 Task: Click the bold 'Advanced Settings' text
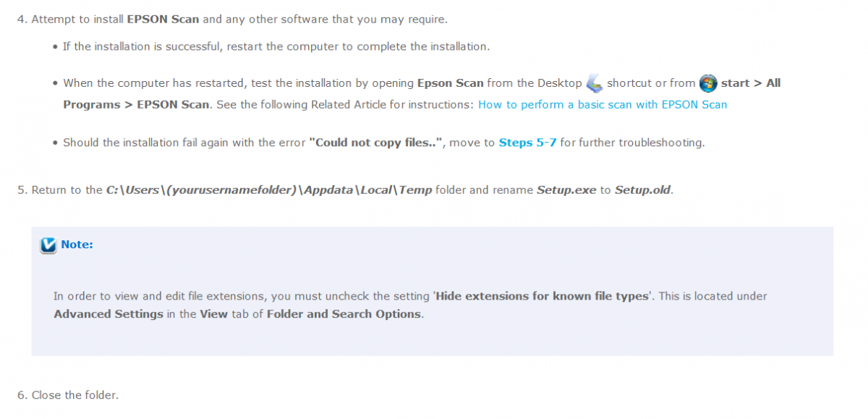click(109, 314)
